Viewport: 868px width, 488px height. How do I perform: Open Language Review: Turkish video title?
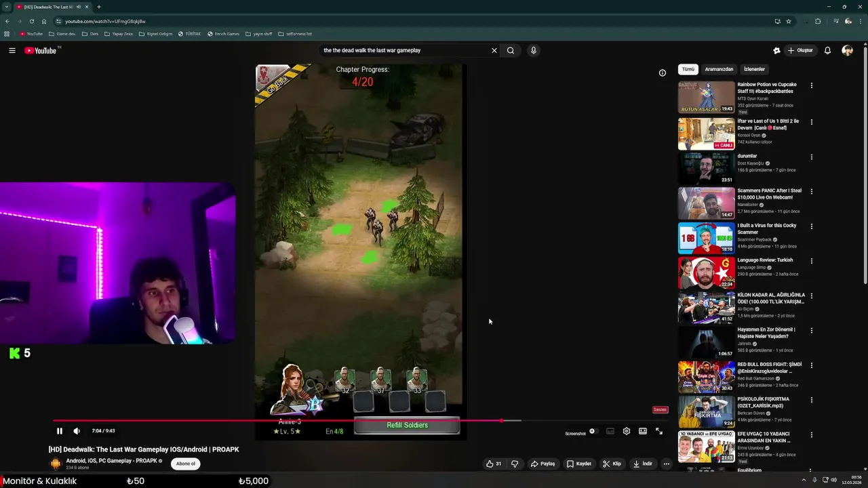[765, 260]
